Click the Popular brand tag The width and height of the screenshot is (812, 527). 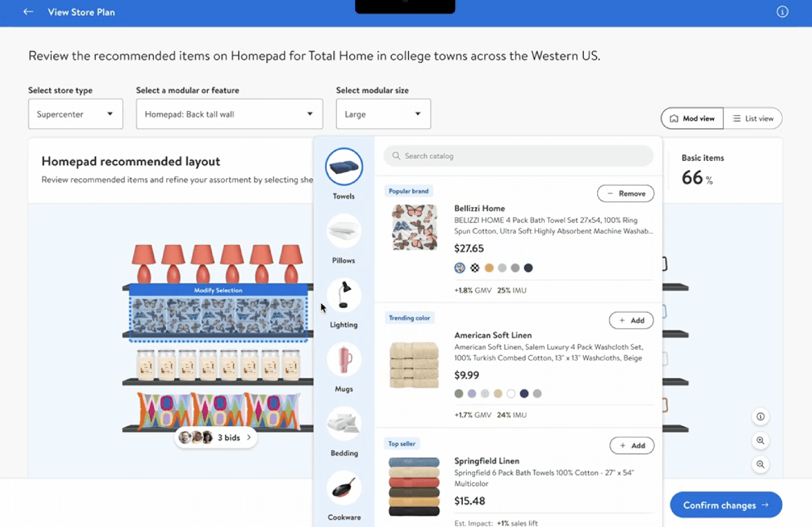[x=409, y=191]
